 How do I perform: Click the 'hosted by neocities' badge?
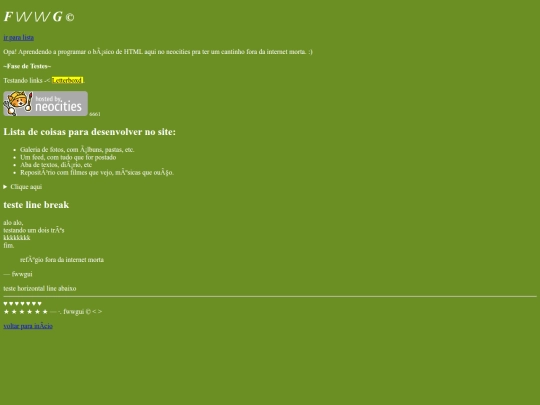[x=45, y=103]
